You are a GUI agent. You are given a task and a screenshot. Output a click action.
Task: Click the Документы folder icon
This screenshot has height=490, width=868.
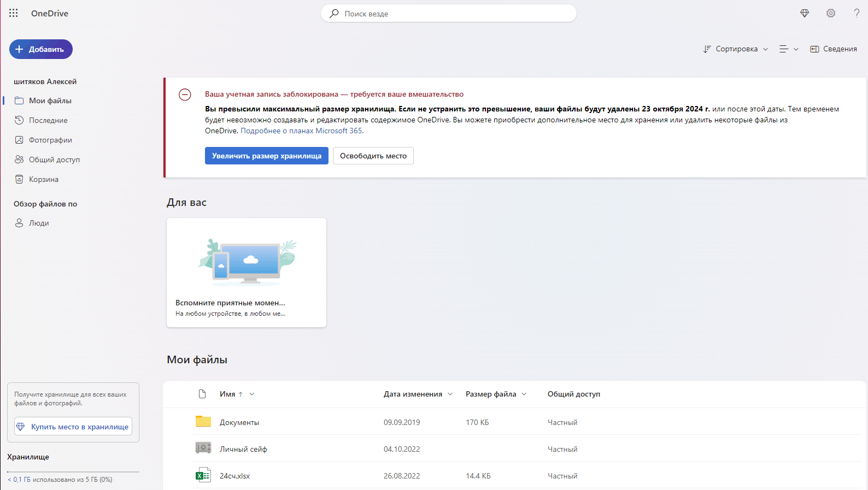point(203,421)
